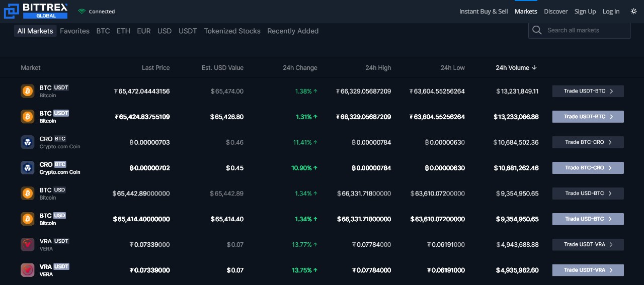Filter markets by EUR tab
Viewport: 644px width, 285px height.
144,31
